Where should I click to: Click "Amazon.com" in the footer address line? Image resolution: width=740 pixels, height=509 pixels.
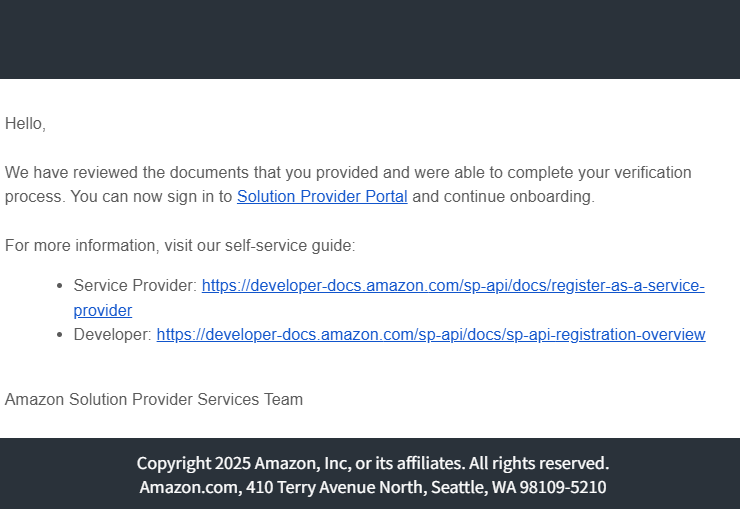178,488
